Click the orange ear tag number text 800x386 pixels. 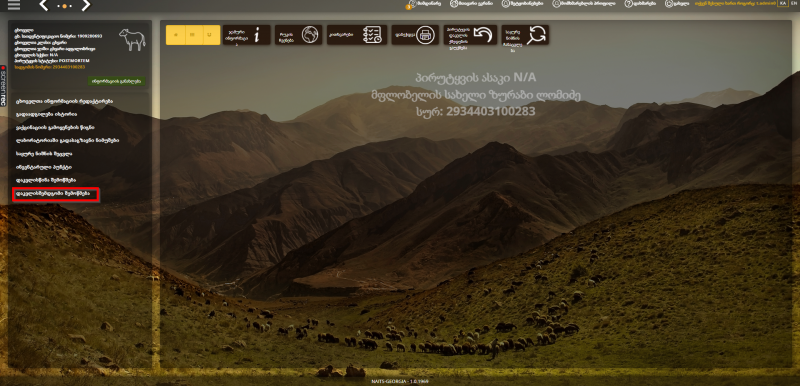[50, 67]
